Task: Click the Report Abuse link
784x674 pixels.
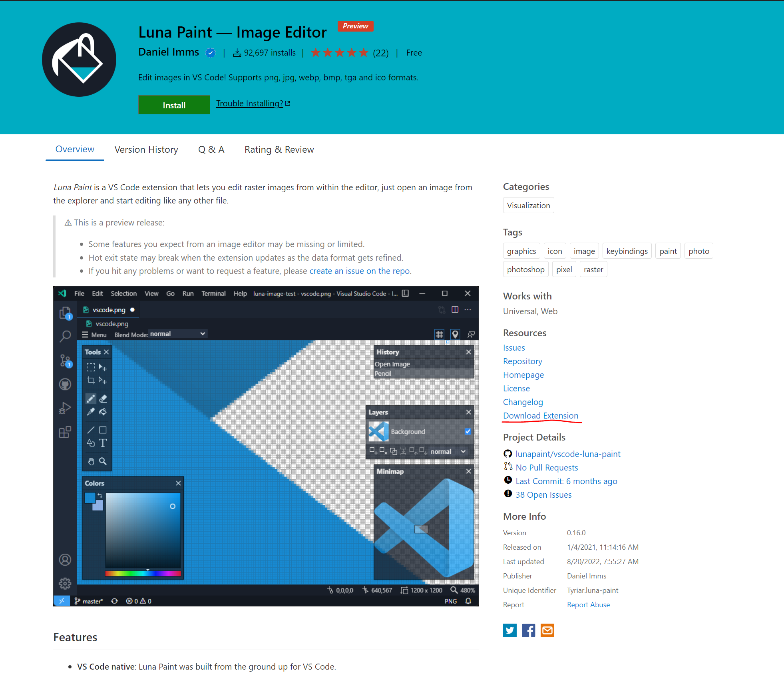Action: click(x=588, y=605)
